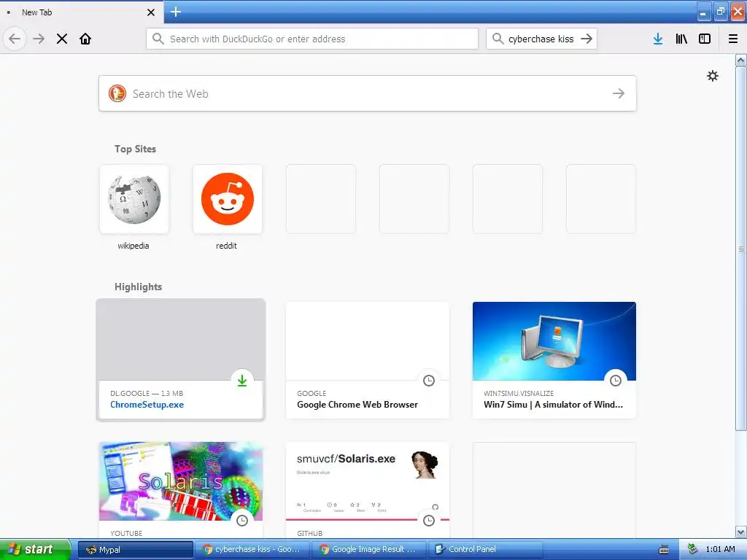The height and width of the screenshot is (560, 747).
Task: Submit the 'cyberchase kiss' search arrow
Action: point(587,39)
